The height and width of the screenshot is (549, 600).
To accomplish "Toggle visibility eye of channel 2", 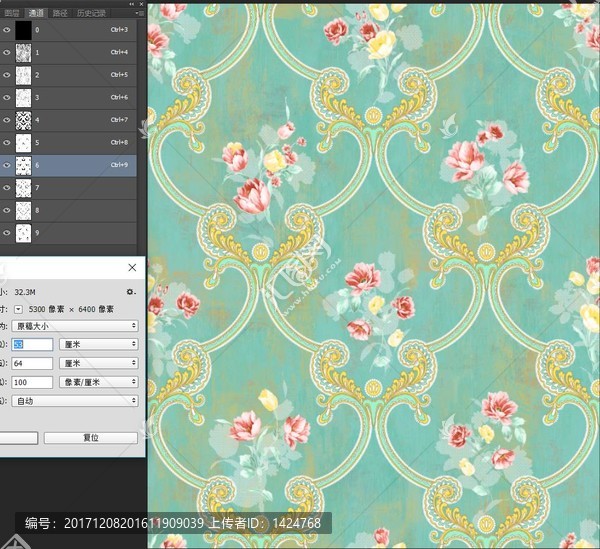I will coord(7,75).
